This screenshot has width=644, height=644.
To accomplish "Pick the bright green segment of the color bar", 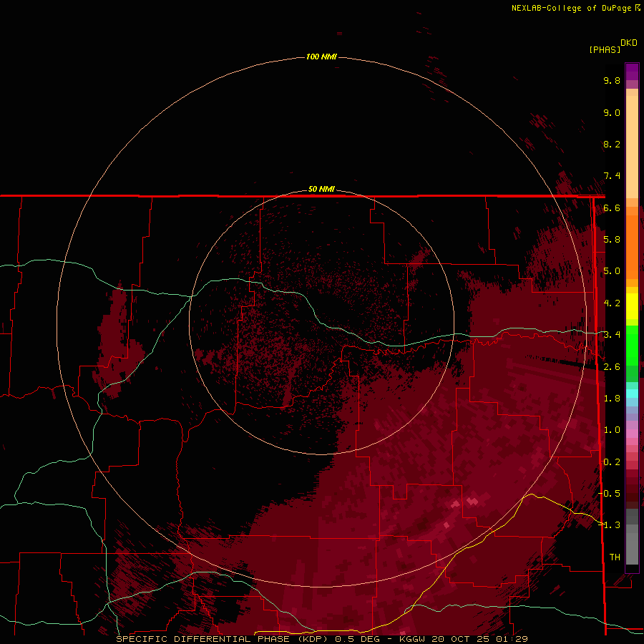I will [632, 345].
